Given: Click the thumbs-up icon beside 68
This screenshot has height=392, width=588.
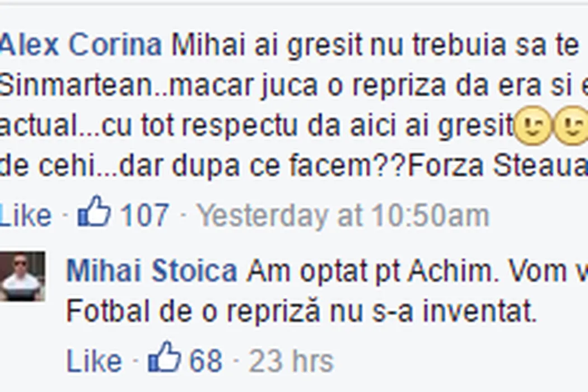Looking at the screenshot, I should point(164,358).
